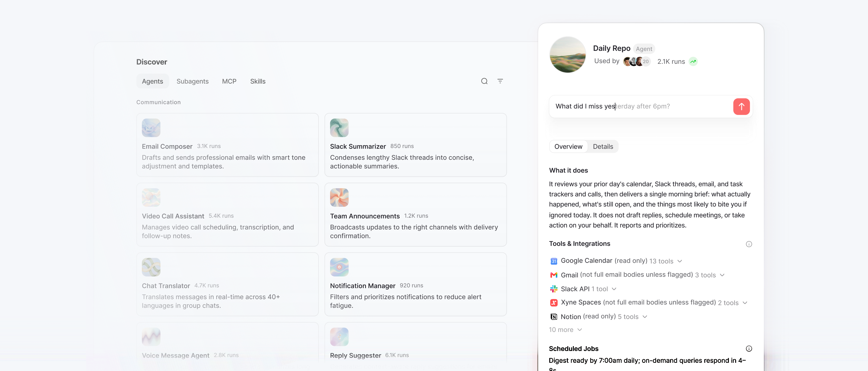Click the Gmail integration icon

554,275
